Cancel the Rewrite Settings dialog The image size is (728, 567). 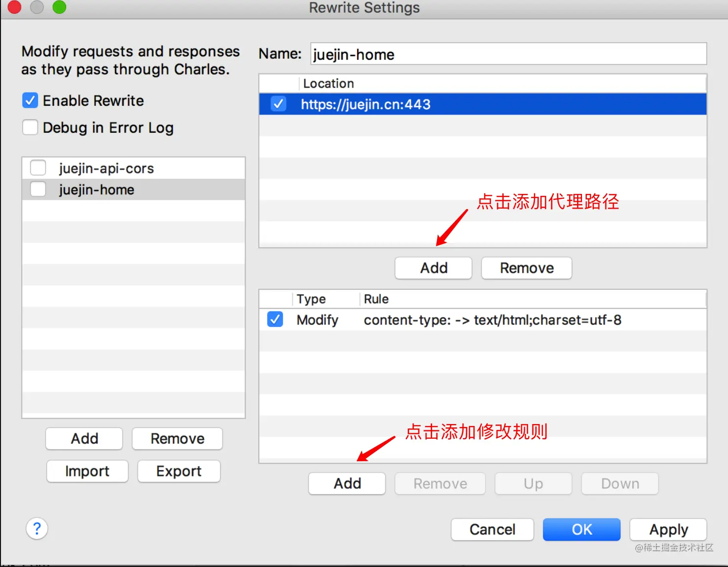(492, 529)
